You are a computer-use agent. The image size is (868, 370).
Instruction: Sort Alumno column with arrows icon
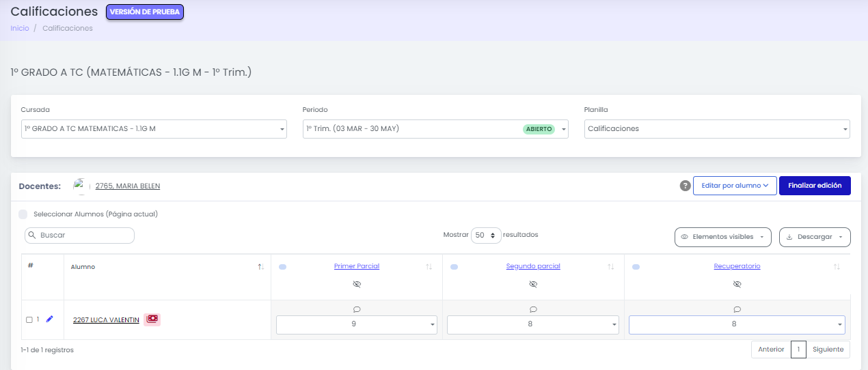[x=261, y=267]
